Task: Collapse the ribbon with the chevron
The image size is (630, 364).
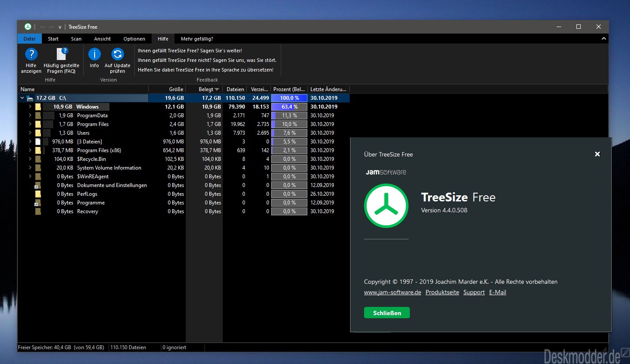Action: pos(604,39)
